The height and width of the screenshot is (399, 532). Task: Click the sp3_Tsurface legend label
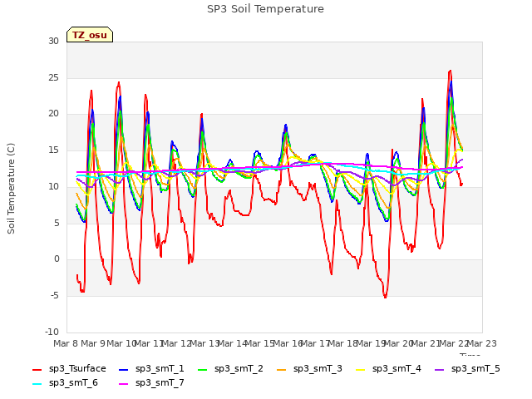pos(77,368)
